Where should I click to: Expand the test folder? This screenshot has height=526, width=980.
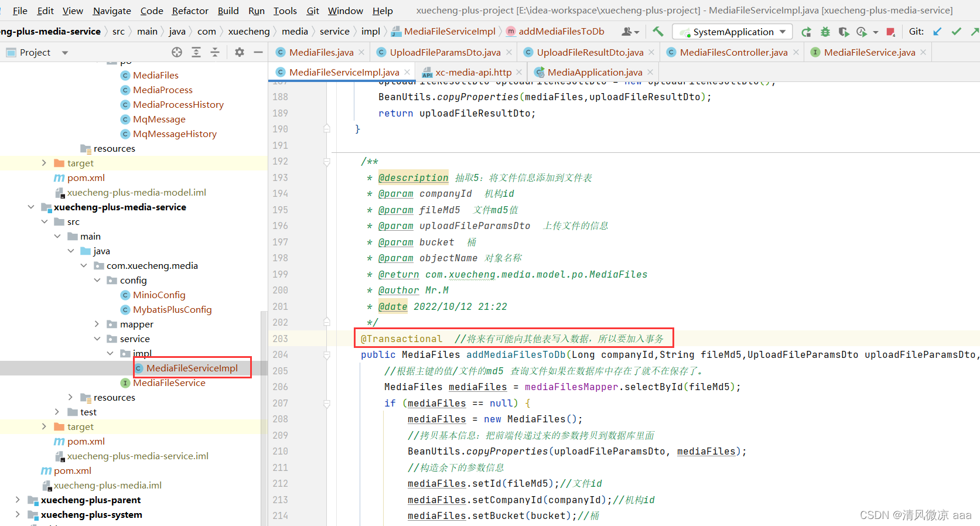[57, 412]
